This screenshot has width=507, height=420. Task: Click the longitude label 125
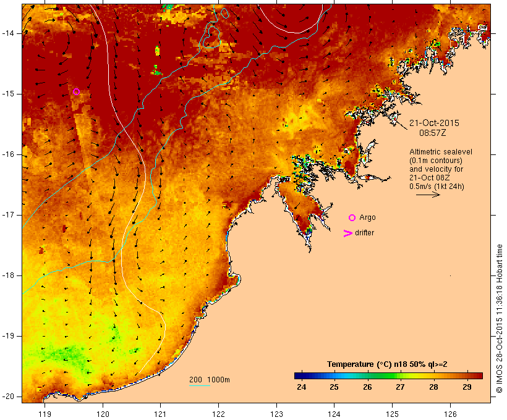click(393, 414)
